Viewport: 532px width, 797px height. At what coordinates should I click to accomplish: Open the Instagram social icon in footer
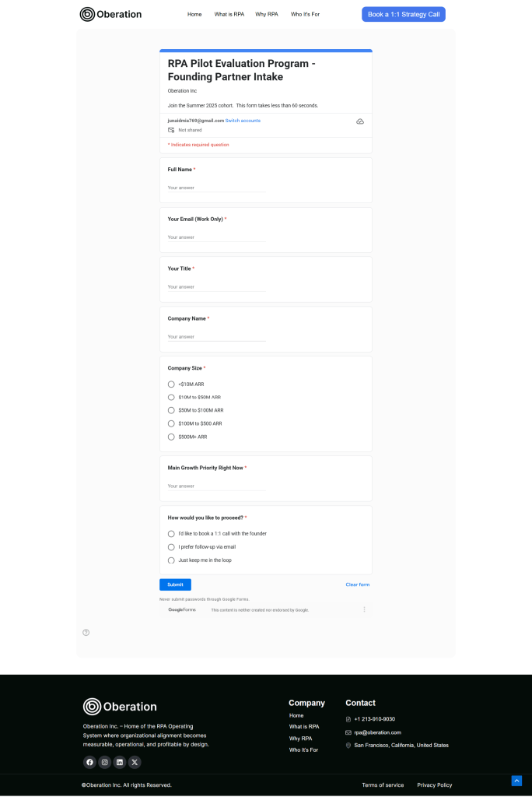105,762
